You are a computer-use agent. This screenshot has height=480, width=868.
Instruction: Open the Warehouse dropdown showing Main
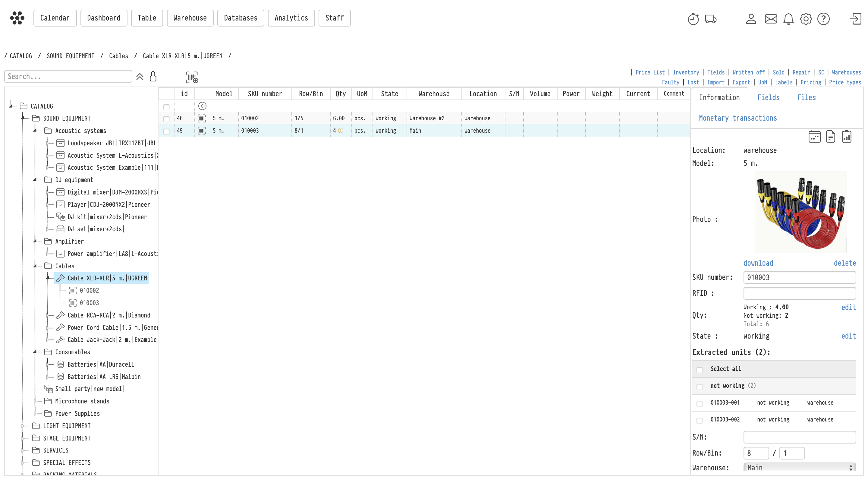coord(799,468)
